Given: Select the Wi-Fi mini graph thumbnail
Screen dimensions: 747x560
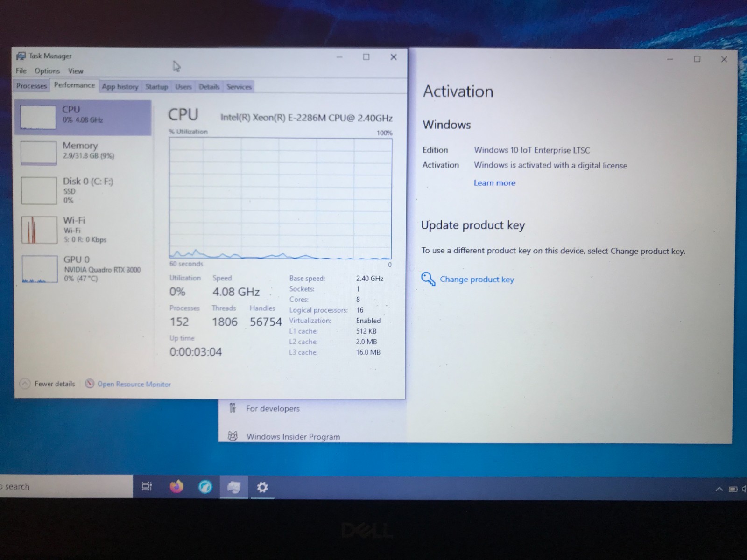Looking at the screenshot, I should [x=39, y=230].
